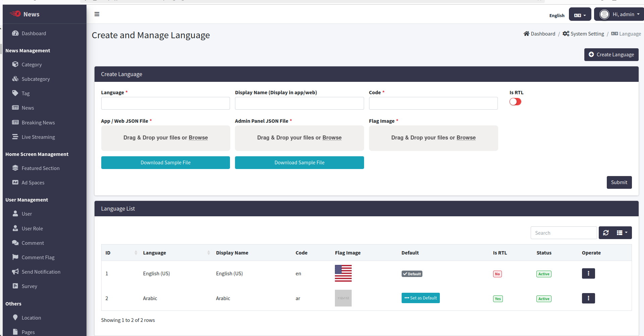Set Arabic as the default language
Image resolution: width=644 pixels, height=336 pixels.
point(420,298)
